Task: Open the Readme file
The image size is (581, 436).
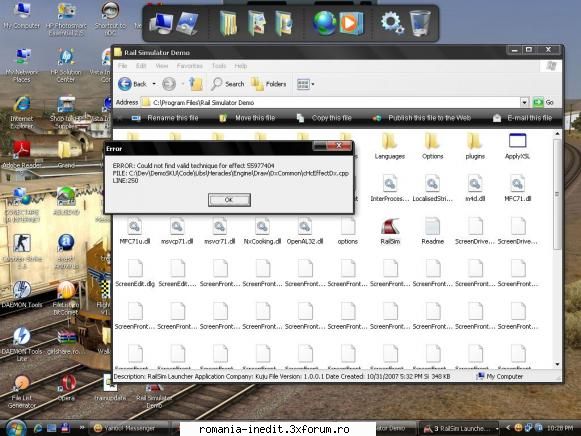Action: pos(432,232)
